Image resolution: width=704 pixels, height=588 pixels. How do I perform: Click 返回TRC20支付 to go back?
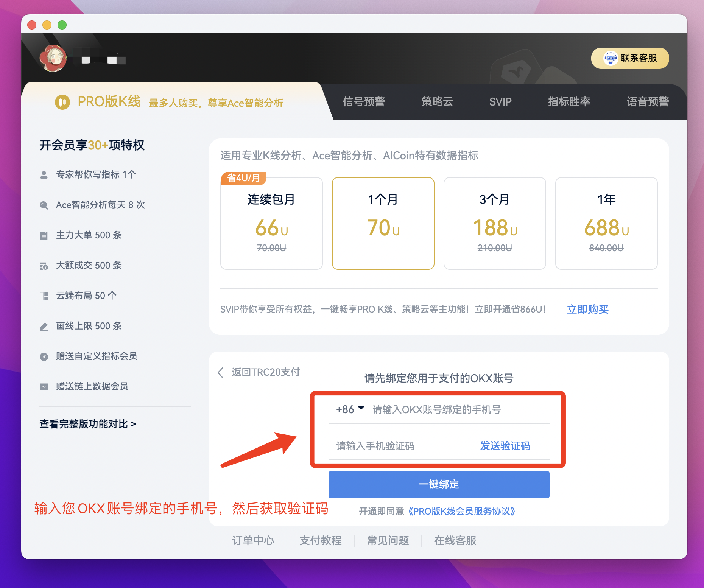266,372
